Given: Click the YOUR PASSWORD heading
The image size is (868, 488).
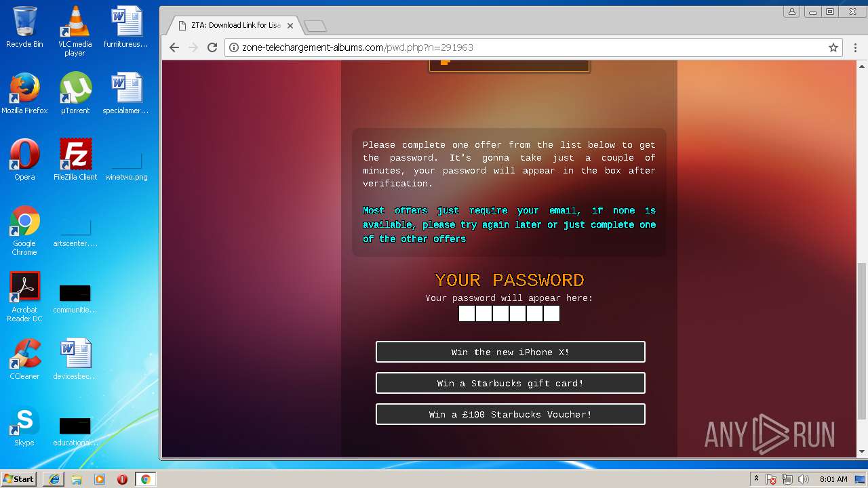Looking at the screenshot, I should coord(509,280).
